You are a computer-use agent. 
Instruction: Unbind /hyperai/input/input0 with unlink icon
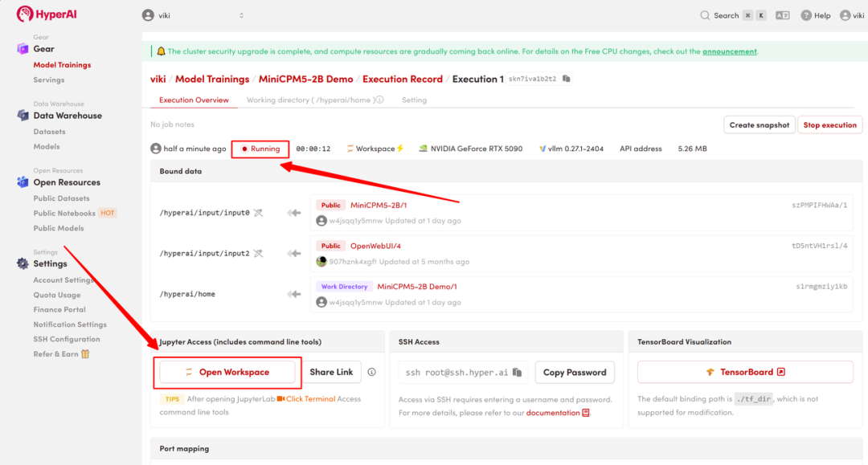259,213
